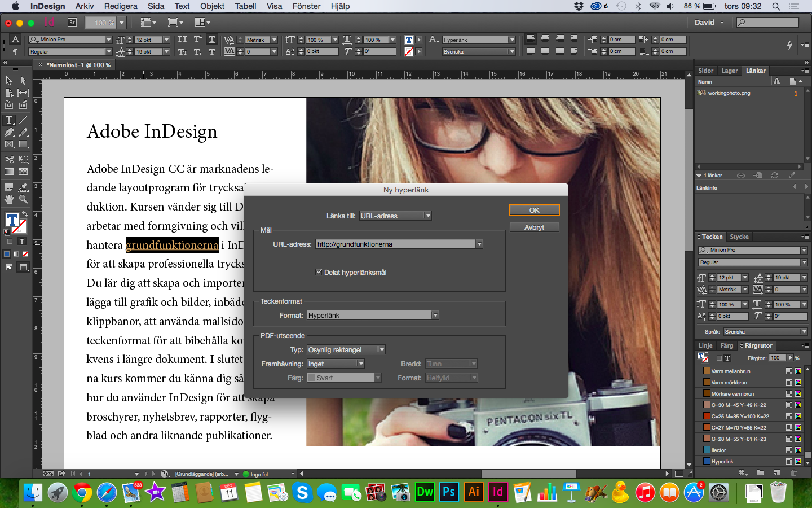
Task: Select the Gradient Swatch tool
Action: 9,172
